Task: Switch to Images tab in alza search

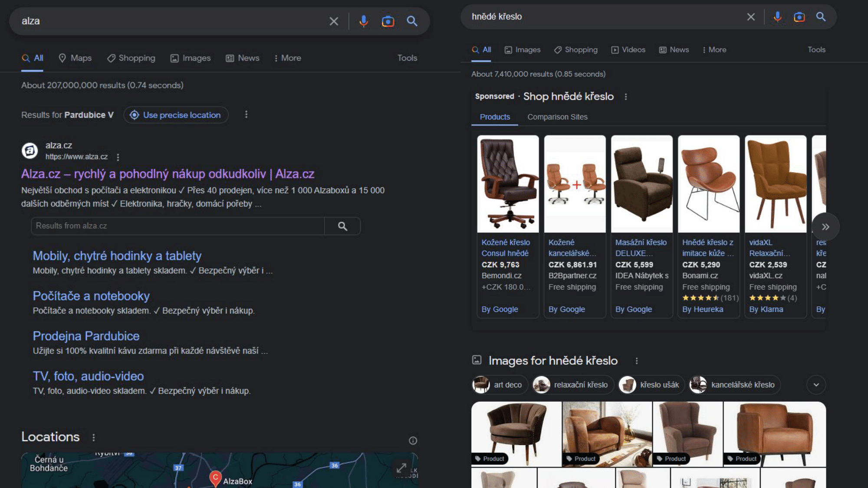Action: 191,58
